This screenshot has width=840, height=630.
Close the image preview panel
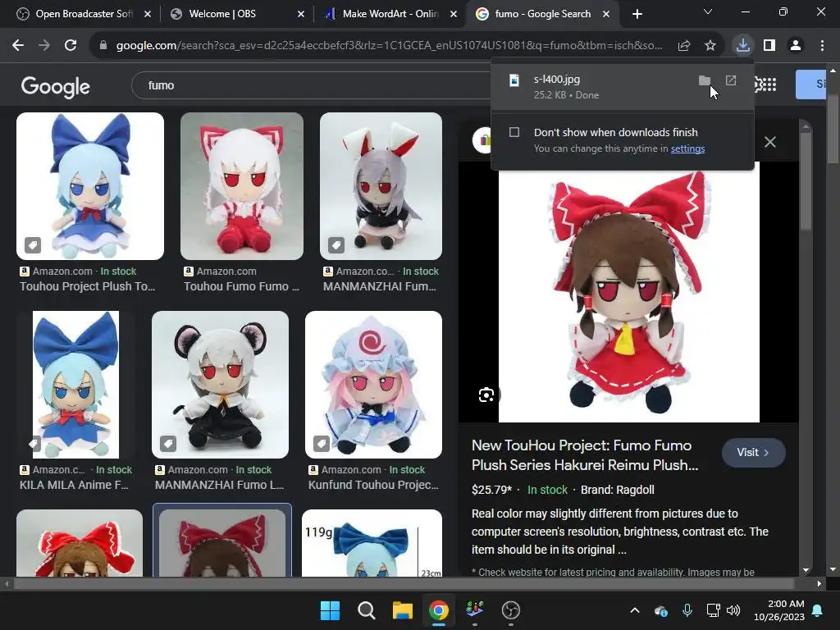click(x=769, y=142)
